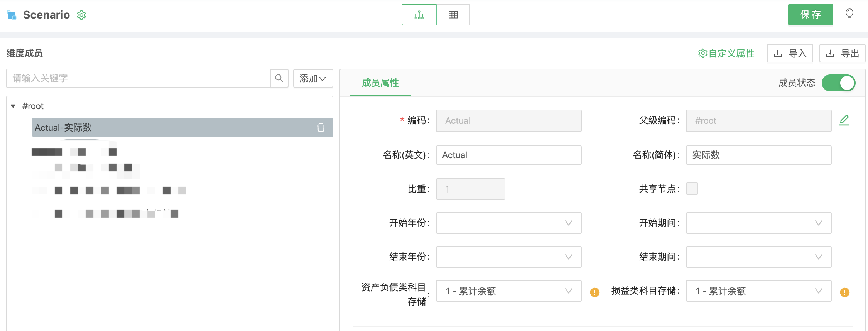Open the 开始年份 dropdown
This screenshot has height=331, width=868.
(x=508, y=223)
